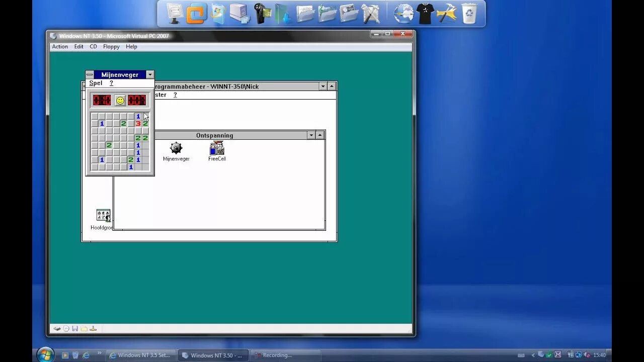Click the floppy disk icon in Virtual PC status bar
The image size is (644, 362).
(x=75, y=329)
